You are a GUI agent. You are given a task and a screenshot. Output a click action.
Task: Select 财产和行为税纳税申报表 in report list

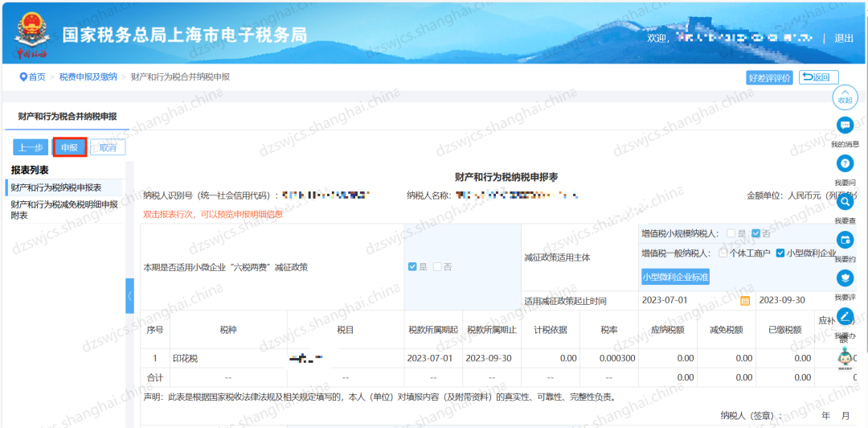click(63, 187)
